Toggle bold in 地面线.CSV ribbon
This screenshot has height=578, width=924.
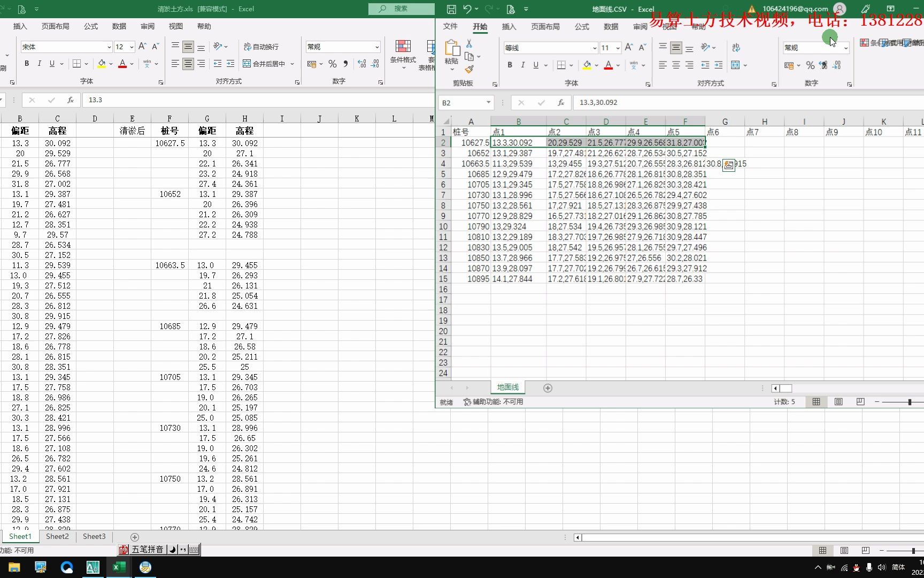tap(510, 65)
